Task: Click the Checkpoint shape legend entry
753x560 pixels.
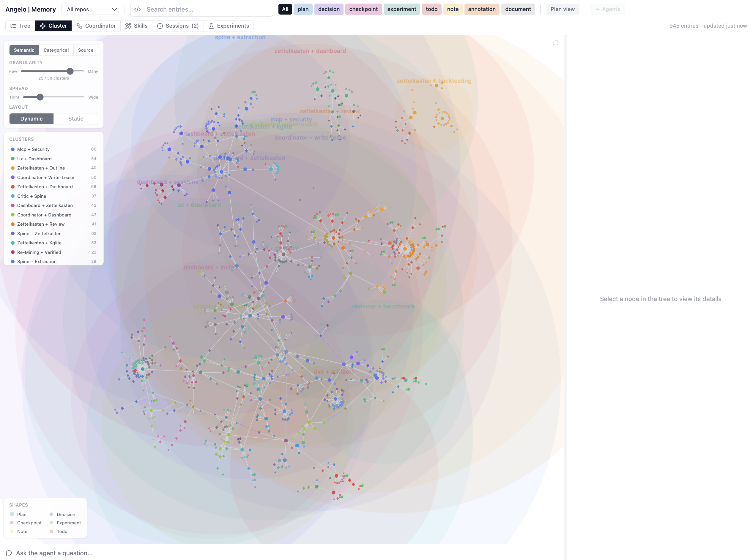Action: pyautogui.click(x=26, y=523)
